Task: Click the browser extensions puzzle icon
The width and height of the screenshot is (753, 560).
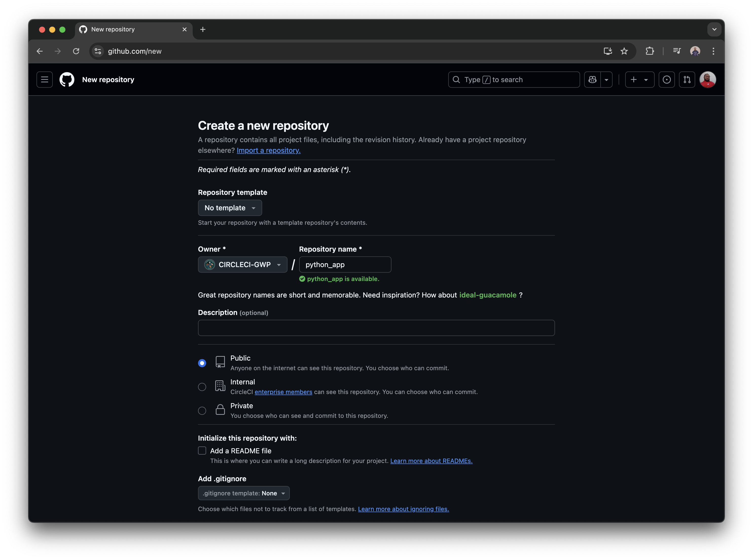Action: point(650,51)
